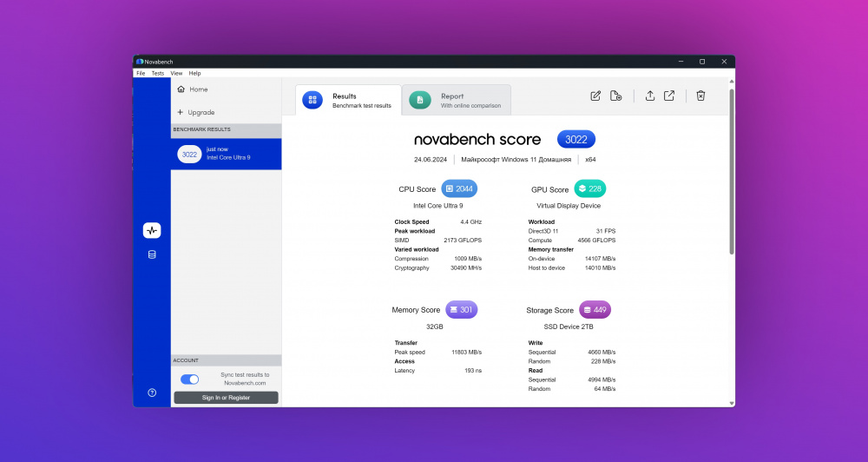Click the 30490 MH/s cryptography value
868x462 pixels.
466,268
